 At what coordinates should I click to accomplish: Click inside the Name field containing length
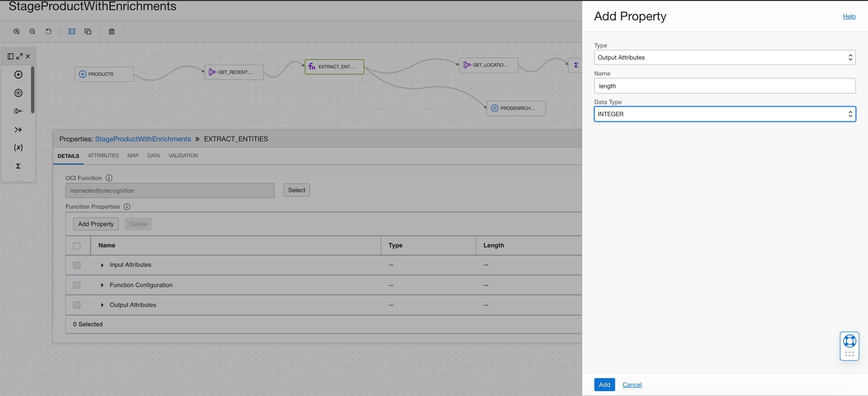(x=724, y=86)
